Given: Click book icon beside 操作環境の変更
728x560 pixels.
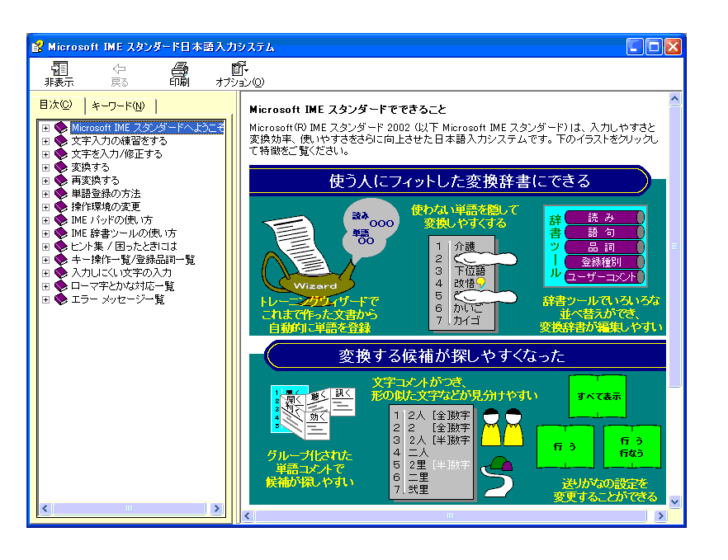Looking at the screenshot, I should point(61,206).
